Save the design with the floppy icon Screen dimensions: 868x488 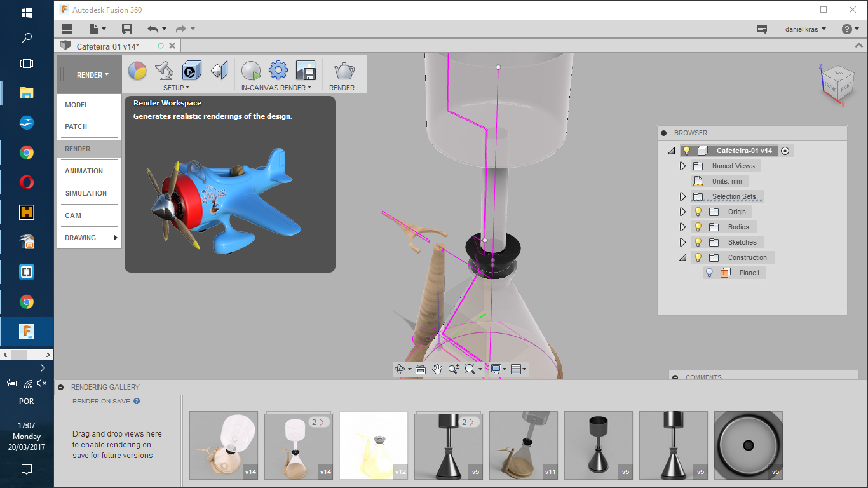[x=127, y=29]
